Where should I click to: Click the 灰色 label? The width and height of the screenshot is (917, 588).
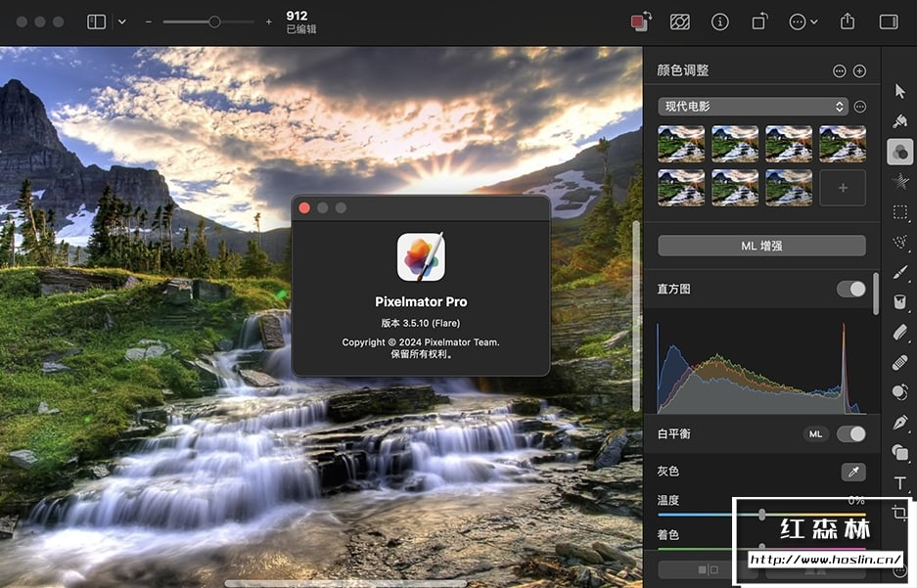tap(667, 472)
